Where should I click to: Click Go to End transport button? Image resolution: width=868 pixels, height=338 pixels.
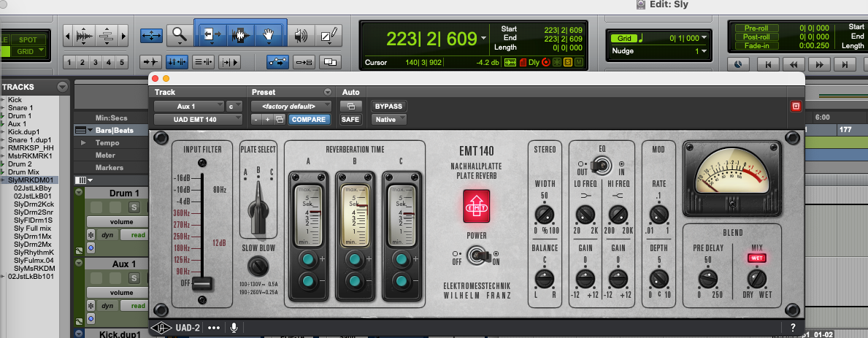845,64
